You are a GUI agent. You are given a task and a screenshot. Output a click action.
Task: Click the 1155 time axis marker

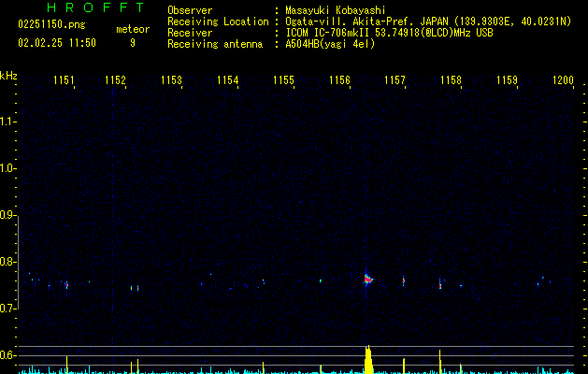[283, 80]
